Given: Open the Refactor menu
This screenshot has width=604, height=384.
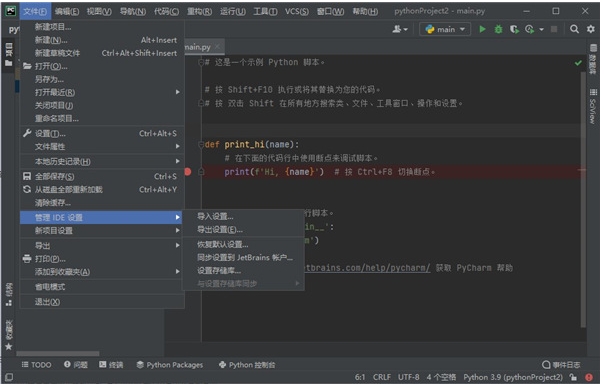Looking at the screenshot, I should 199,11.
